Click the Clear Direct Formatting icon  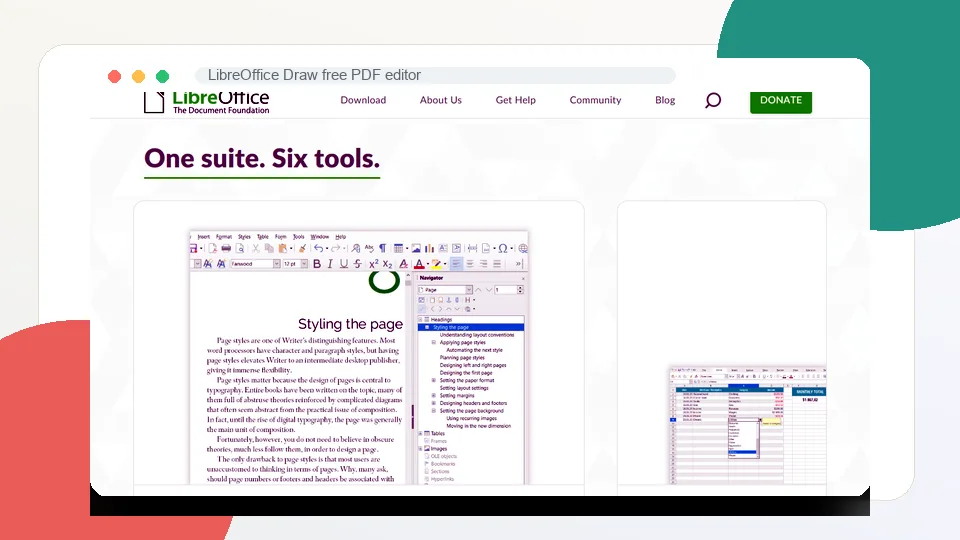403,264
